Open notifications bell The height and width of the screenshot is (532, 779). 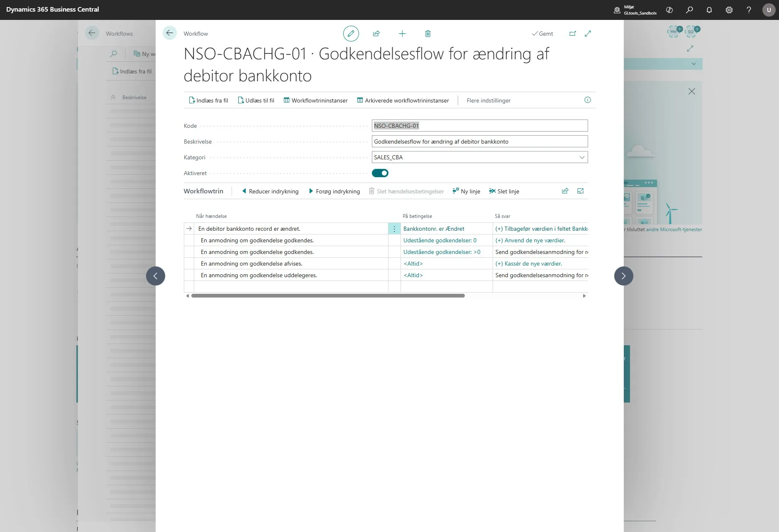pyautogui.click(x=709, y=10)
